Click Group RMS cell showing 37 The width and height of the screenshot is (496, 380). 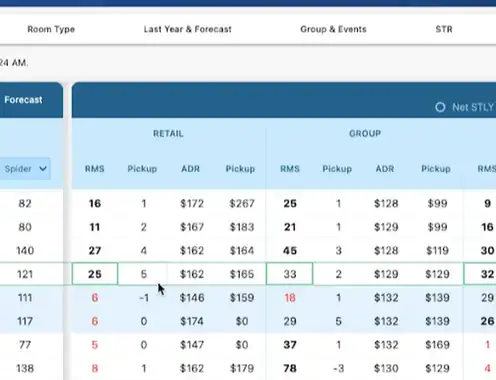[x=290, y=345]
